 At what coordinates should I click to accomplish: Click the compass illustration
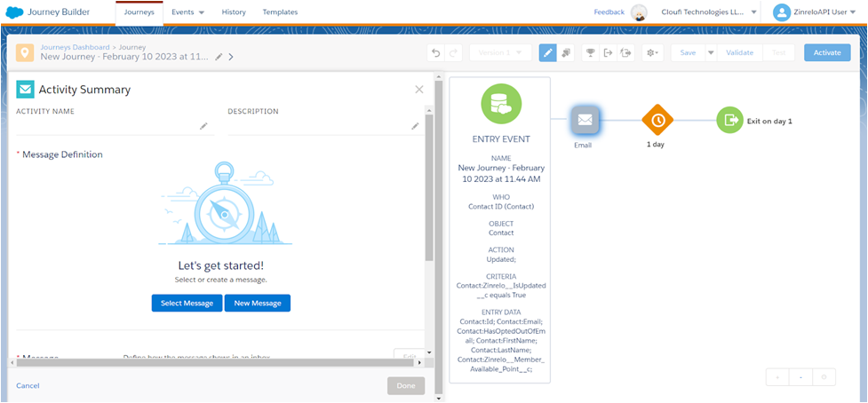[224, 204]
